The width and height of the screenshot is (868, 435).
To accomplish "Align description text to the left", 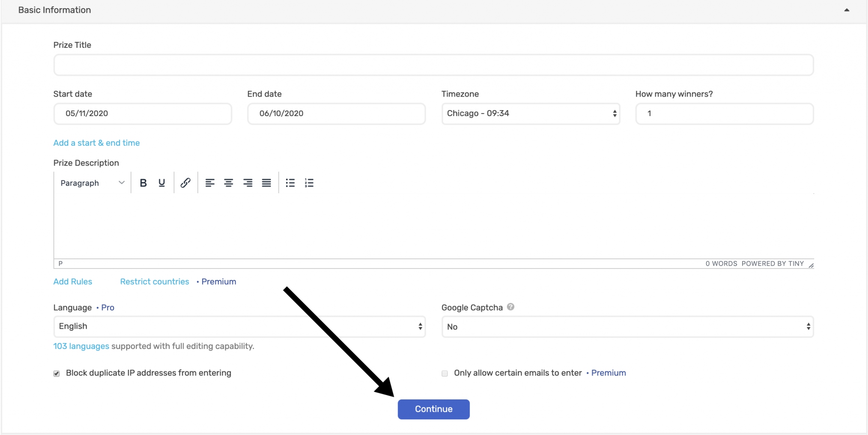I will pos(210,183).
